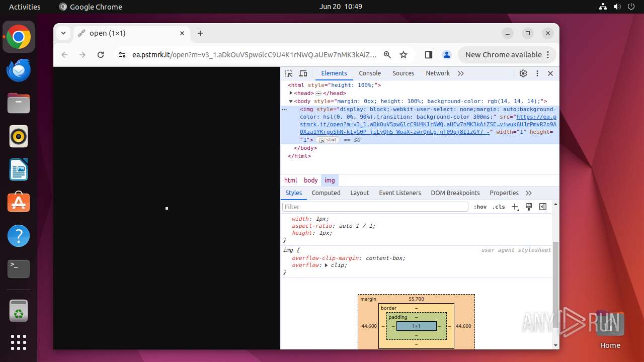Click the address bar URL

(x=254, y=55)
